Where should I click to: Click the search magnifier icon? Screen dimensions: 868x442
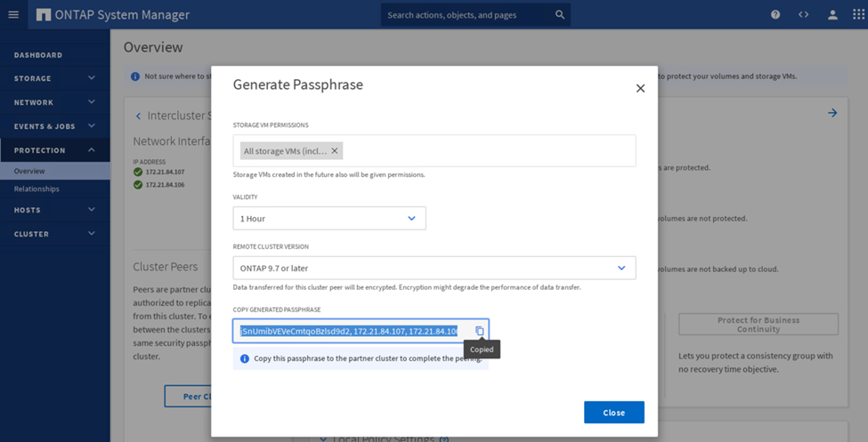pyautogui.click(x=559, y=15)
